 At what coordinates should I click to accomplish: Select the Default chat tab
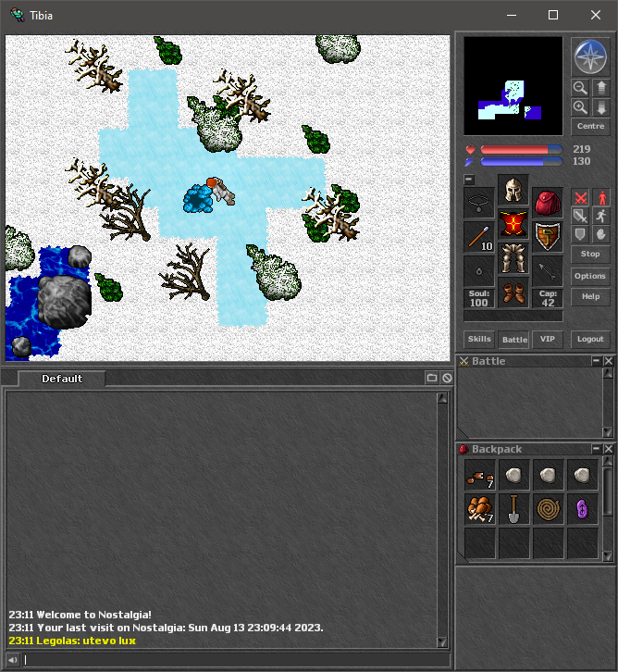(62, 379)
